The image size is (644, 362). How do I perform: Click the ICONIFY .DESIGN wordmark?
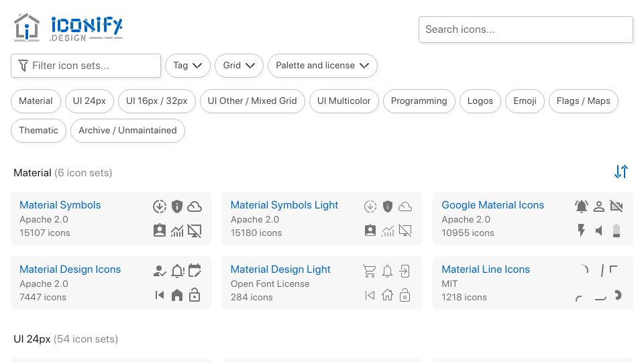(x=87, y=29)
